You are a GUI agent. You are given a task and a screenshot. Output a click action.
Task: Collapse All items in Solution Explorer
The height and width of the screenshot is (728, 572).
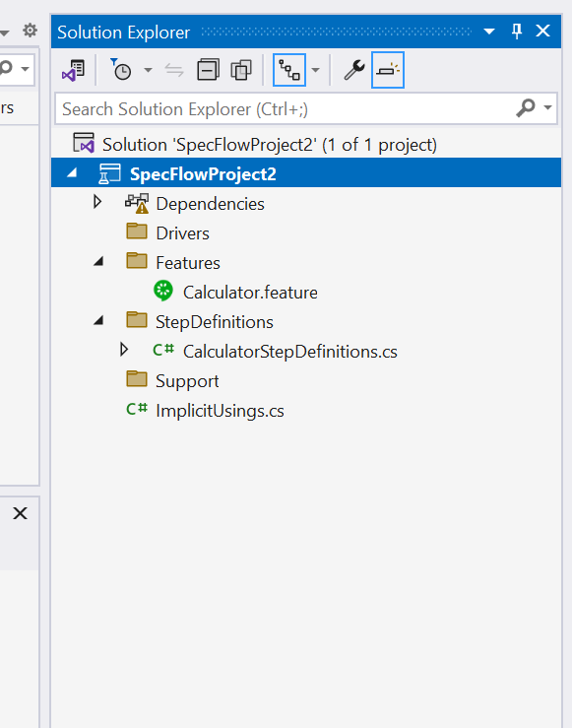click(208, 70)
